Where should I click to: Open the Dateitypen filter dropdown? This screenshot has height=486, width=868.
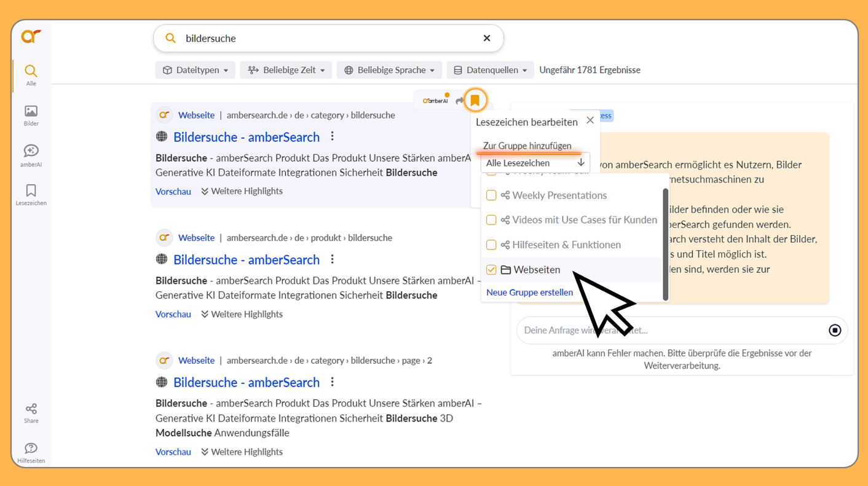pyautogui.click(x=195, y=70)
